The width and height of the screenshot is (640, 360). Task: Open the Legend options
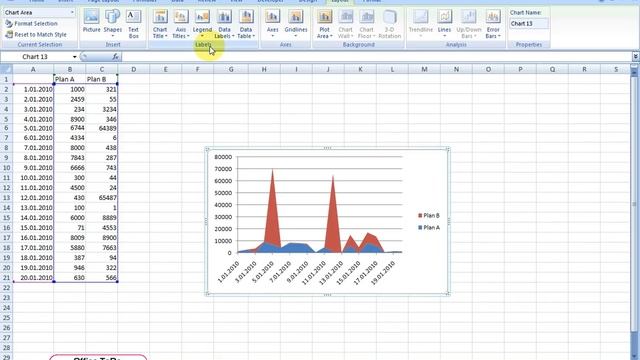pos(202,24)
